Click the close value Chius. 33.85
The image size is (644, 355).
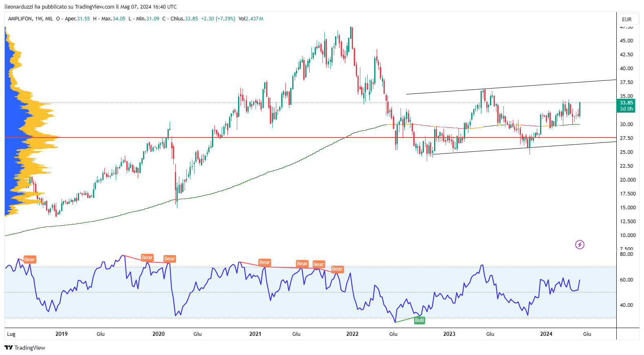[x=180, y=19]
